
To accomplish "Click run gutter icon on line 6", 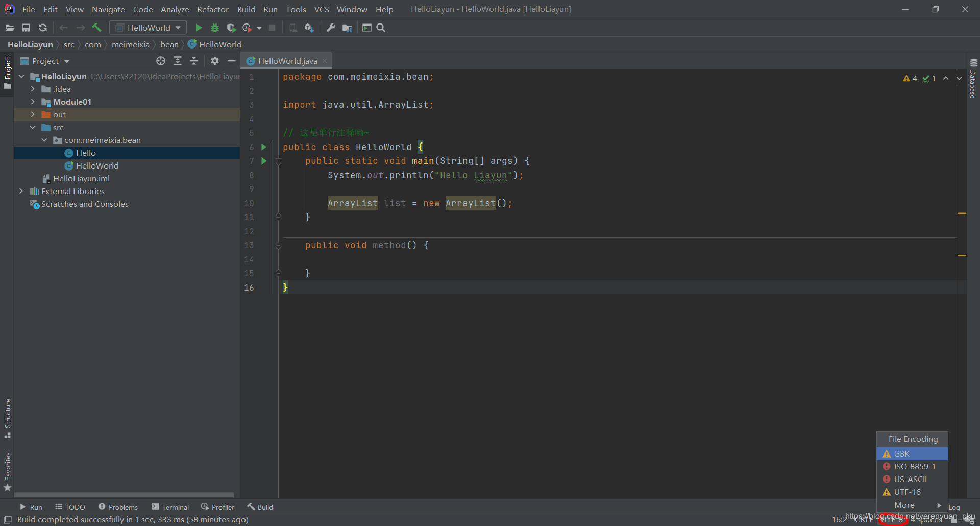I will point(264,147).
